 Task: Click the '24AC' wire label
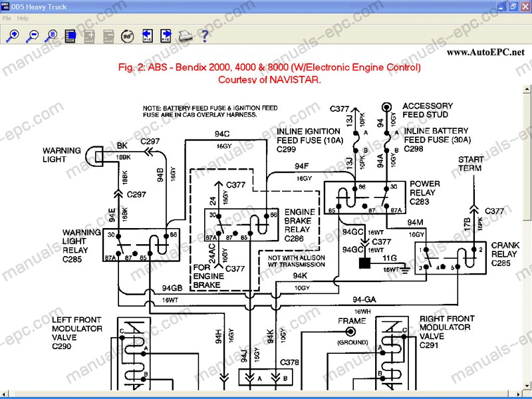click(212, 253)
